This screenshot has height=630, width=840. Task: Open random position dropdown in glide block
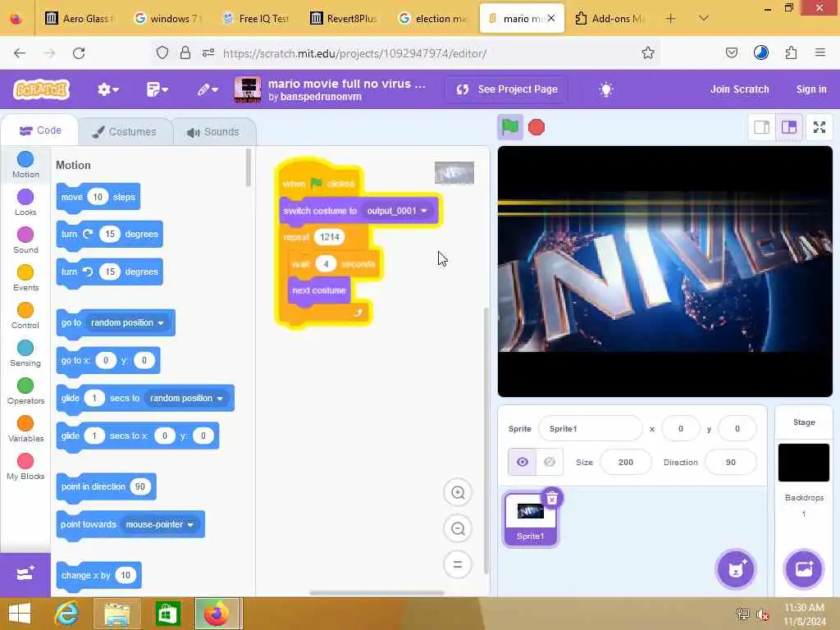coord(186,399)
